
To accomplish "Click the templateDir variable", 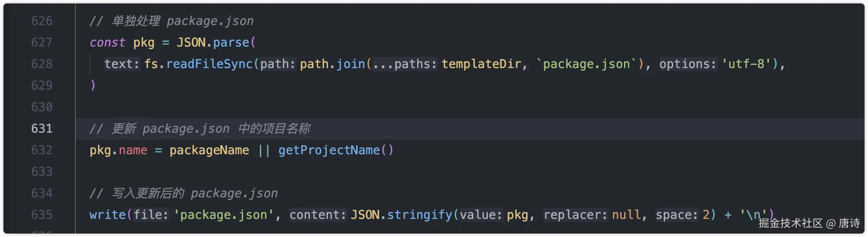I will [x=481, y=64].
